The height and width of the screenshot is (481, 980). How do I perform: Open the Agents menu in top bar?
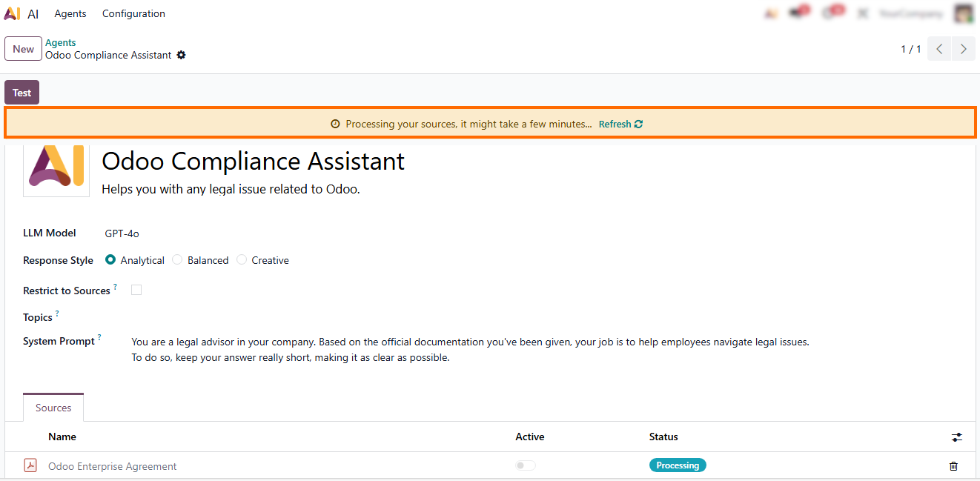point(70,13)
